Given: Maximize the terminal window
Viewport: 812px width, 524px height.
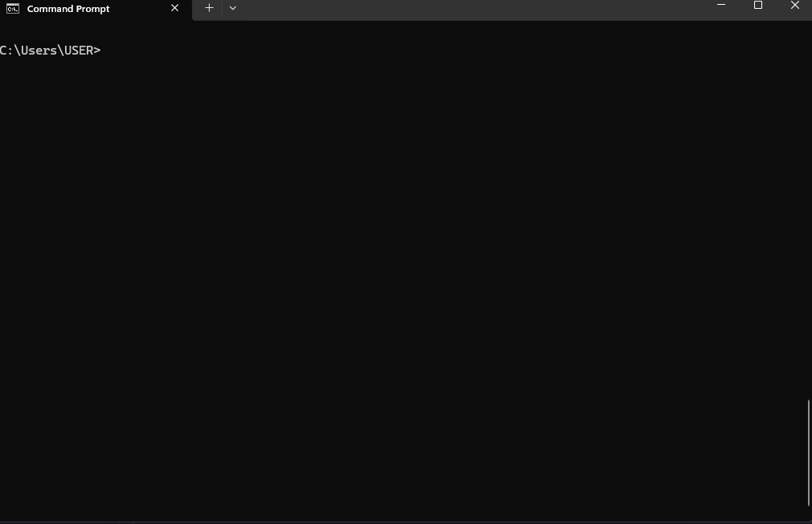Looking at the screenshot, I should point(757,5).
